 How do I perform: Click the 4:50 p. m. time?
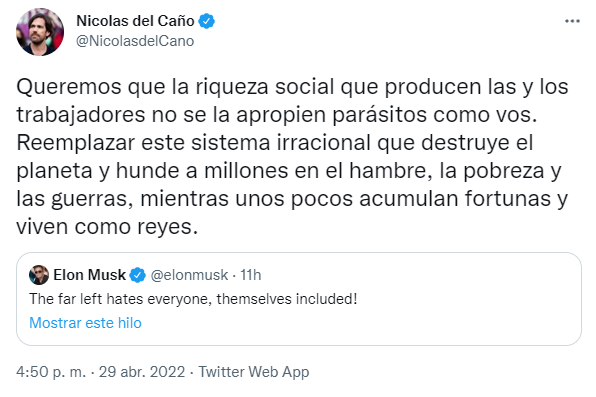click(51, 372)
